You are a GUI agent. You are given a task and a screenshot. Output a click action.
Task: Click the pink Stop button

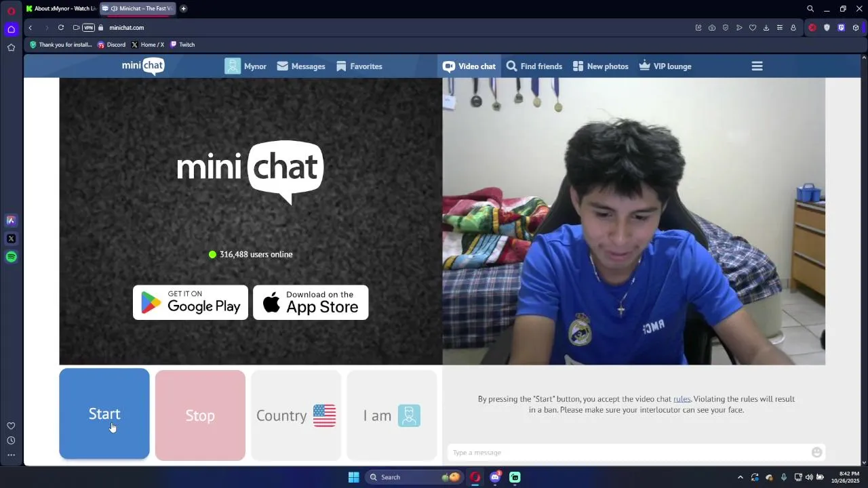200,415
